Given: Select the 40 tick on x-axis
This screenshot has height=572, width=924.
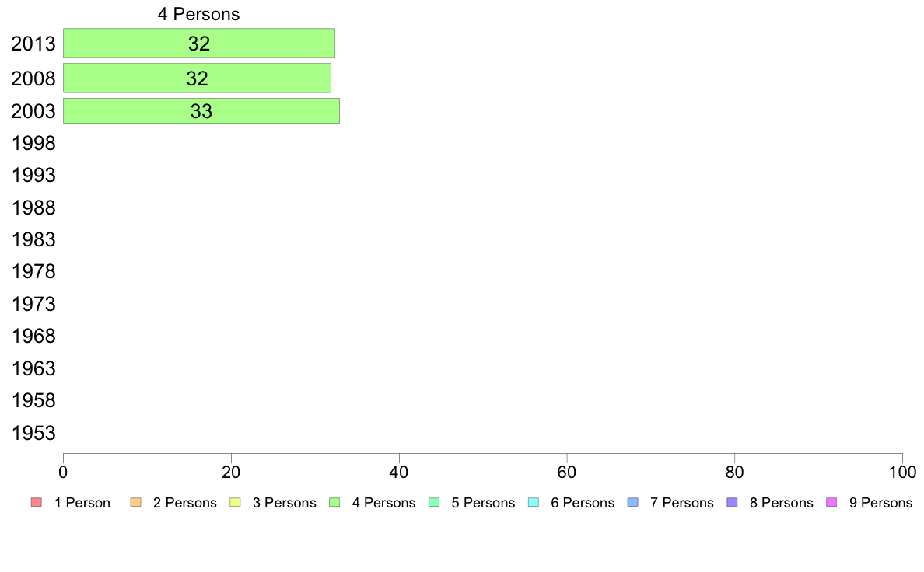Looking at the screenshot, I should point(399,472).
